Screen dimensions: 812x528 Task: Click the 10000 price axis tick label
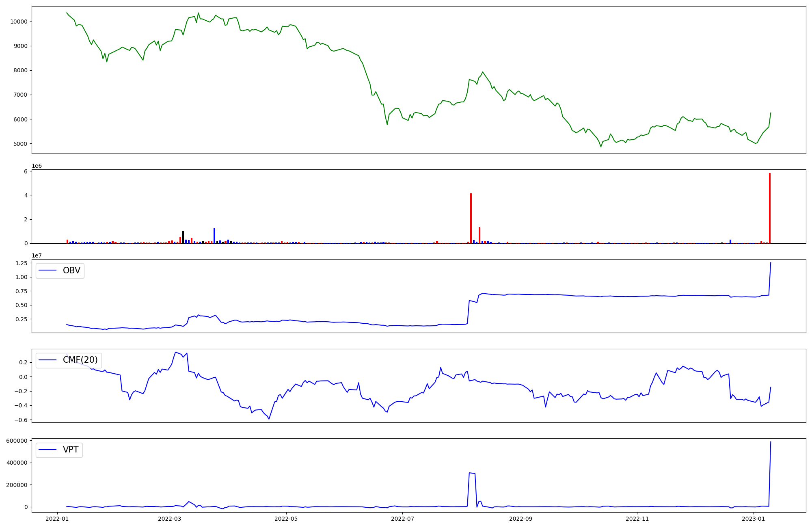(19, 22)
